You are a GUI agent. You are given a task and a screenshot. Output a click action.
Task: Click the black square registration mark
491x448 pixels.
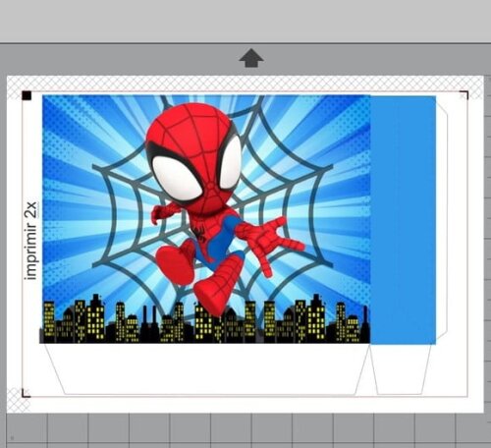[27, 95]
